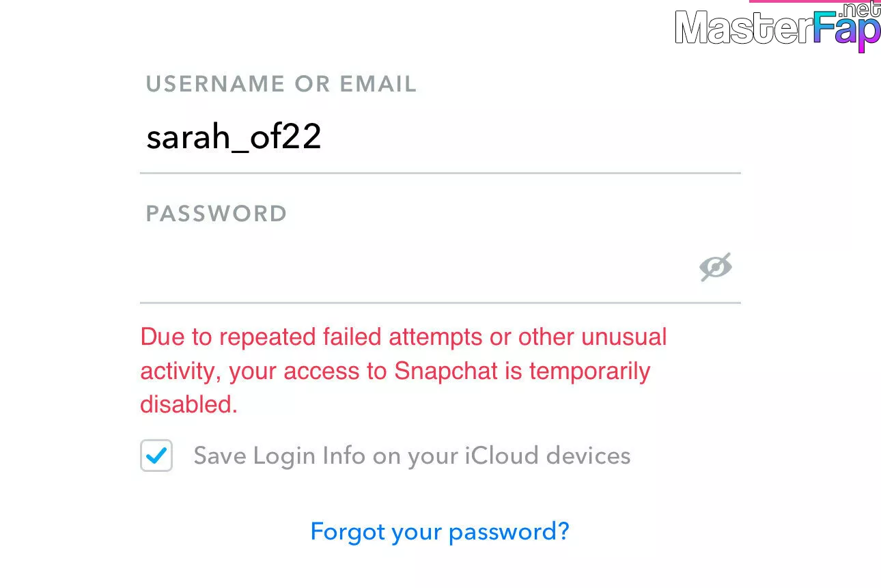The height and width of the screenshot is (588, 881).
Task: Click the blue checkmark in the checkbox
Action: (x=156, y=456)
